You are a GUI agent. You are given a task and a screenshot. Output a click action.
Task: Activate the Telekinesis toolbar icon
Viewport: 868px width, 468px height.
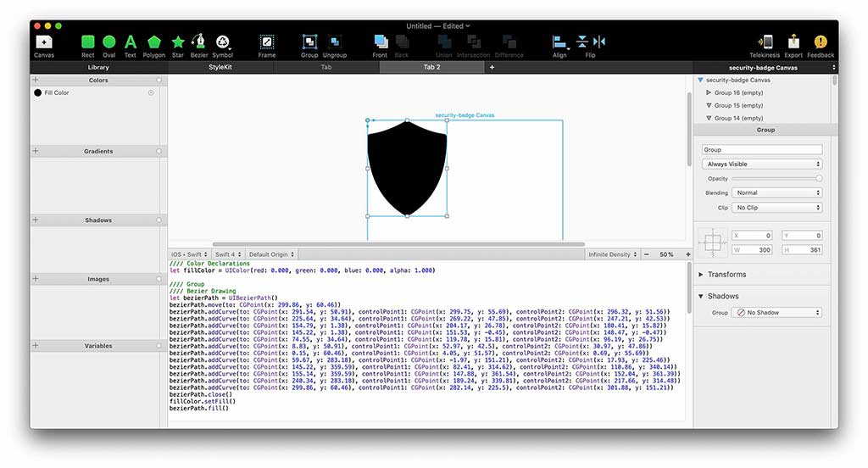(765, 42)
